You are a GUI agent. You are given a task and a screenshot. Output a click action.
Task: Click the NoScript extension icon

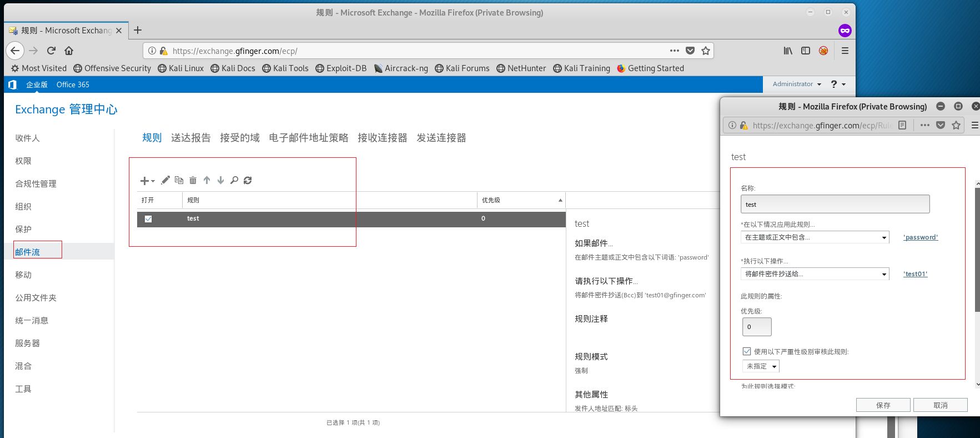[x=823, y=51]
